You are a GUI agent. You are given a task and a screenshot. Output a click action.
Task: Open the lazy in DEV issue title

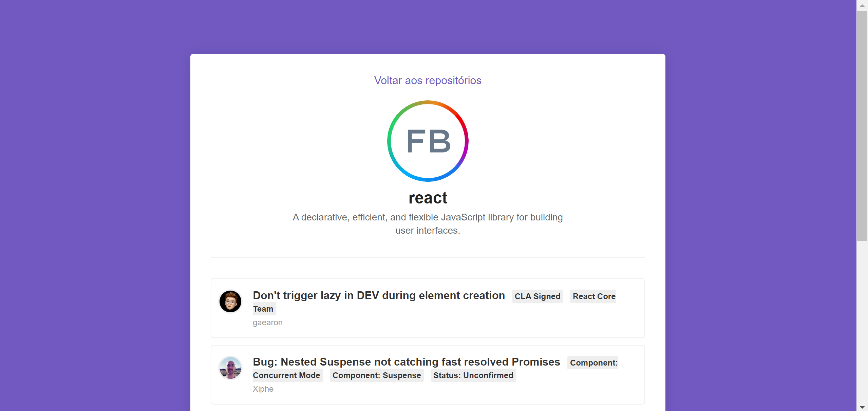coord(379,295)
